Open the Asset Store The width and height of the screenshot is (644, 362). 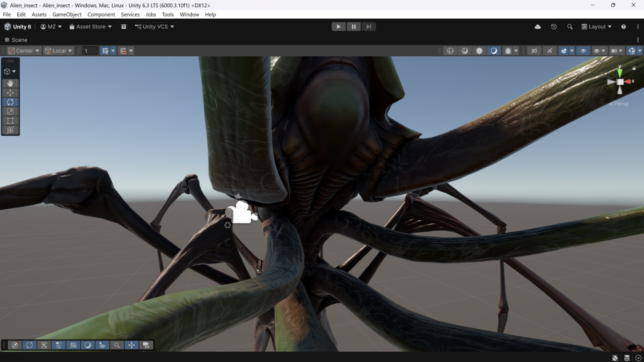(90, 26)
